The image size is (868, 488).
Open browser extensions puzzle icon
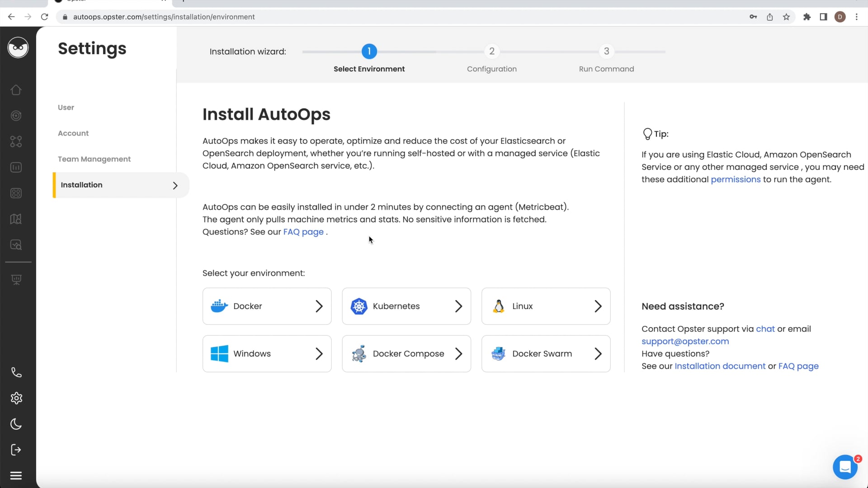[x=807, y=17]
